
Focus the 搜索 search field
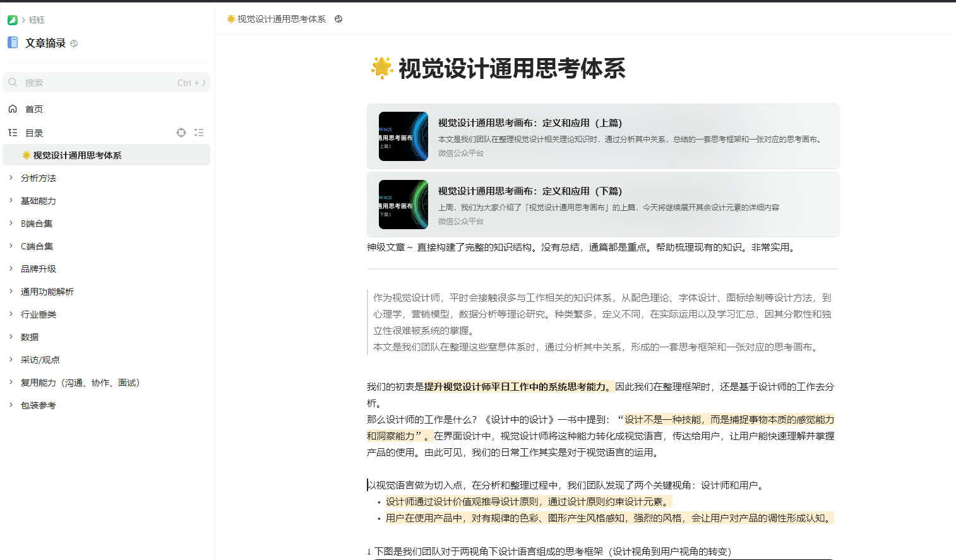[107, 82]
